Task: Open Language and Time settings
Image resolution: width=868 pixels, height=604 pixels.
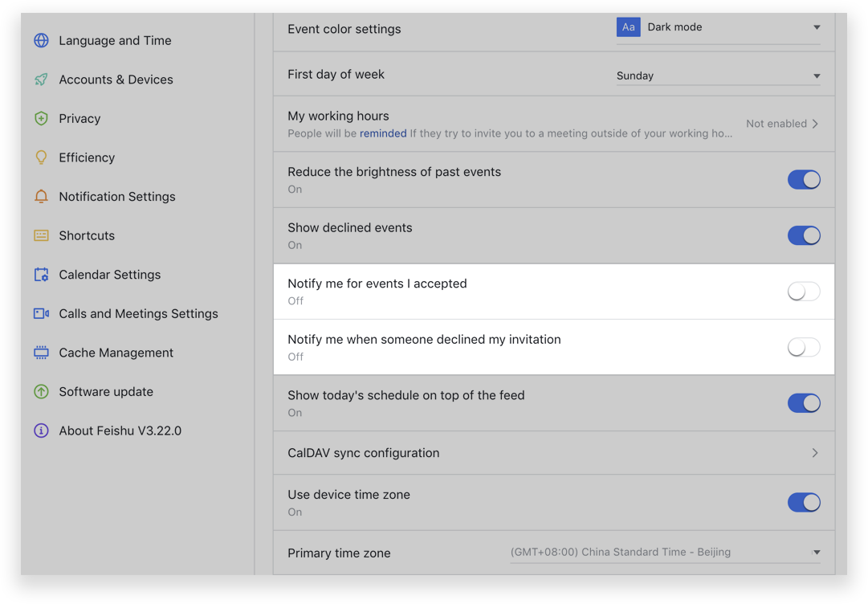Action: [x=115, y=40]
